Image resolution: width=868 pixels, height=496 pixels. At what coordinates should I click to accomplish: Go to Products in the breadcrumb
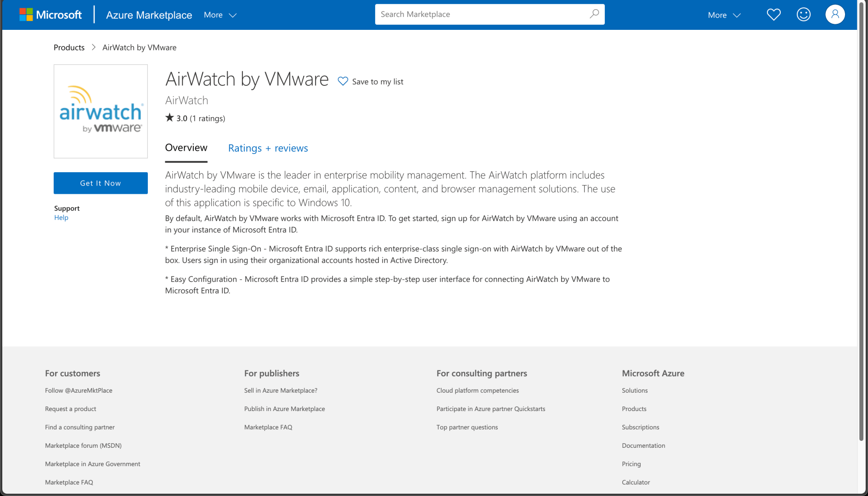click(x=69, y=47)
